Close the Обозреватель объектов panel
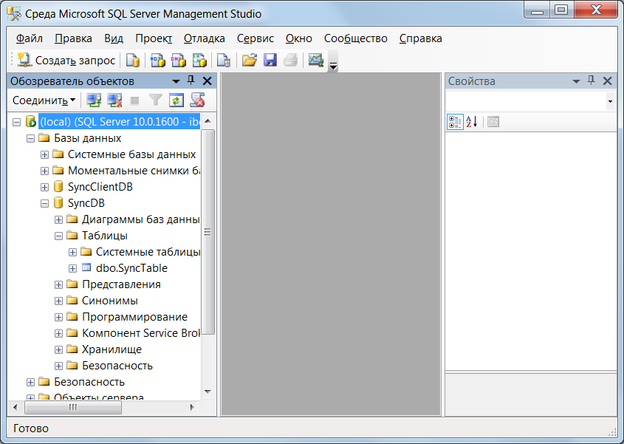Screen dimensions: 624x444 (x=207, y=81)
